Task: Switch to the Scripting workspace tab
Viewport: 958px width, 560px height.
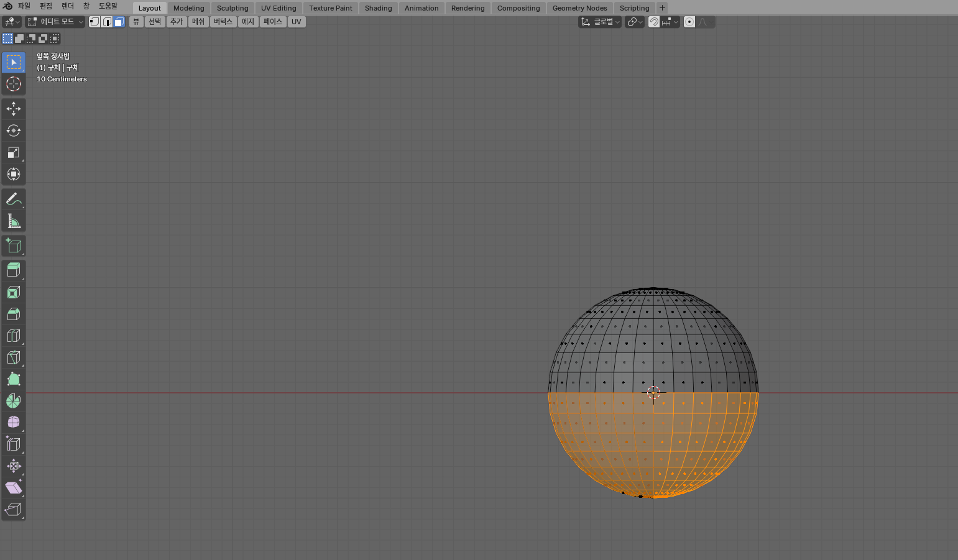Action: point(635,8)
